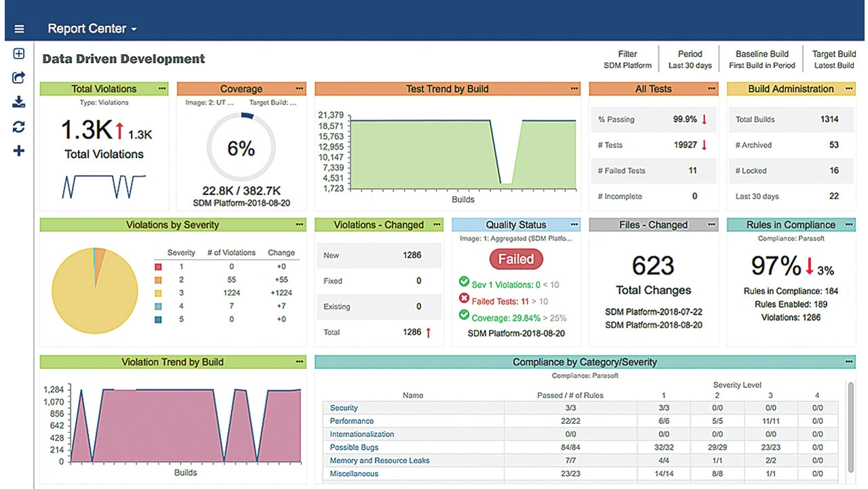The width and height of the screenshot is (868, 489).
Task: Change the Baseline Build setting
Action: pyautogui.click(x=762, y=60)
